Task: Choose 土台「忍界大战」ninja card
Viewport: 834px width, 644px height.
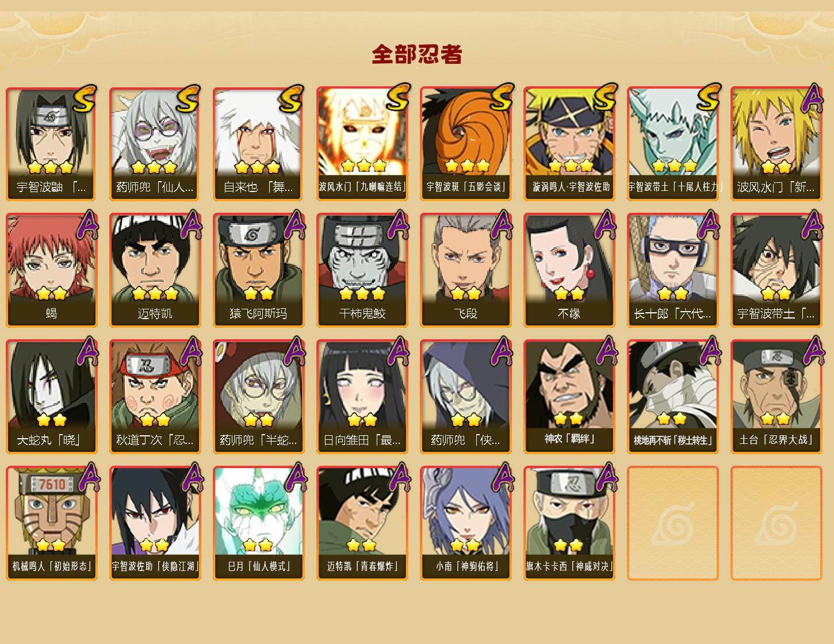Action: coord(776,396)
